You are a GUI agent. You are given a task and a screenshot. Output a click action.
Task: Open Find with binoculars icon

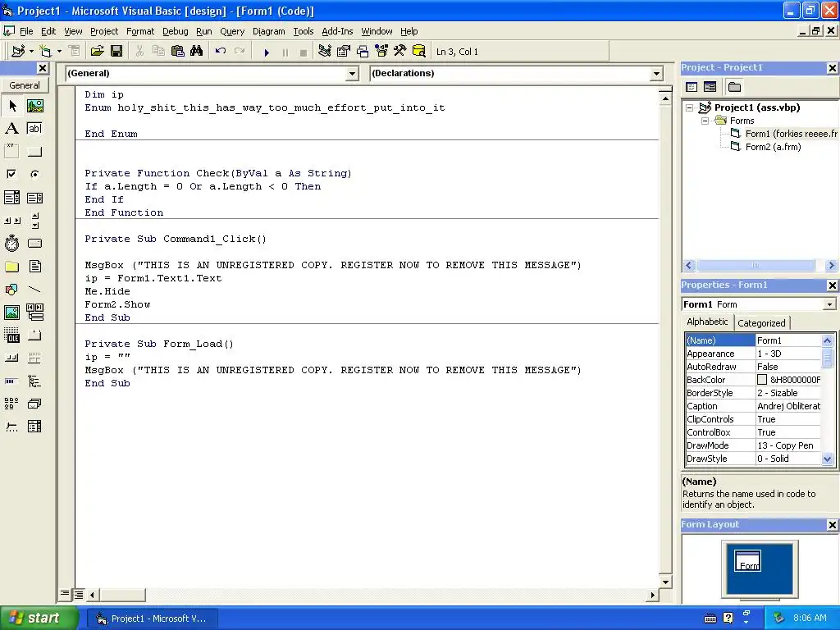tap(197, 52)
